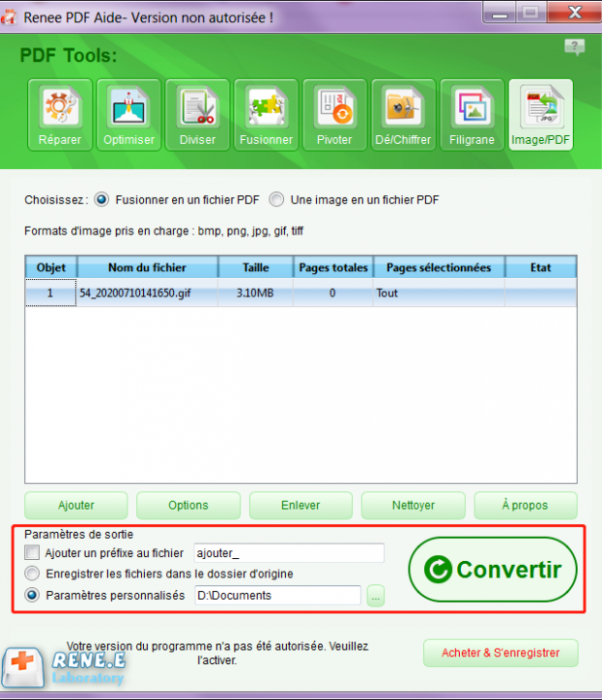Screen dimensions: 602x700
Task: Click the help question mark icon
Action: click(x=575, y=47)
